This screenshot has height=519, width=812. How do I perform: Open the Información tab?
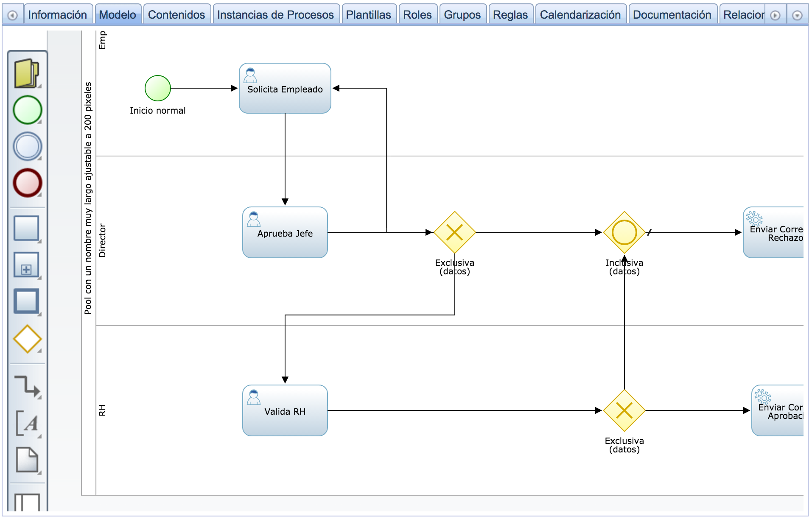pyautogui.click(x=58, y=15)
